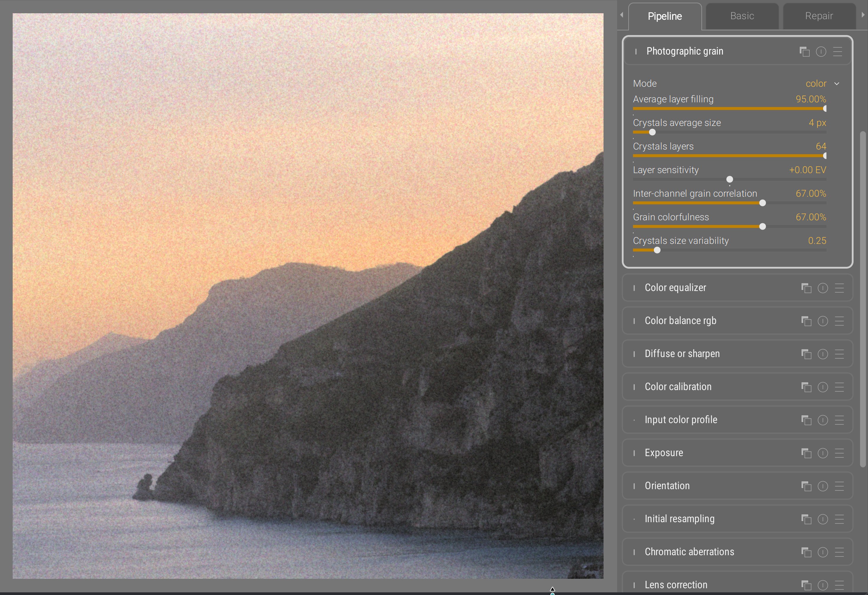The image size is (868, 595).
Task: Open multiple instances menu for Photographic grain
Action: (804, 52)
